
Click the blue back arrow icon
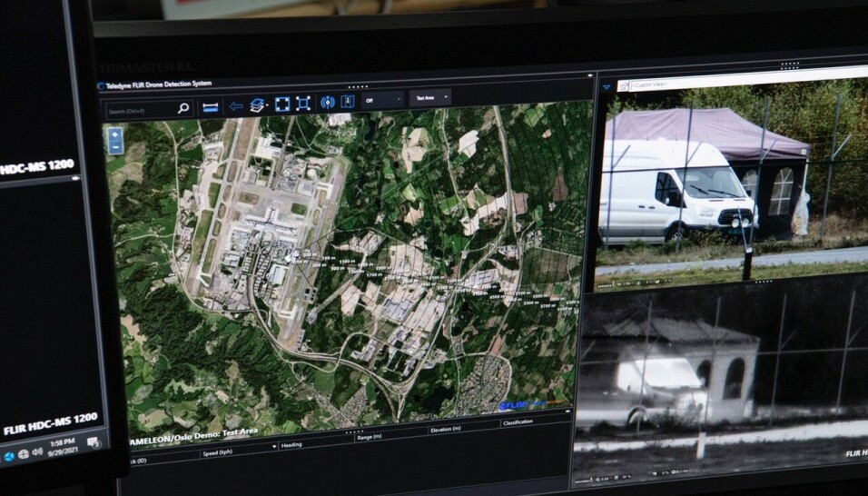pos(236,106)
